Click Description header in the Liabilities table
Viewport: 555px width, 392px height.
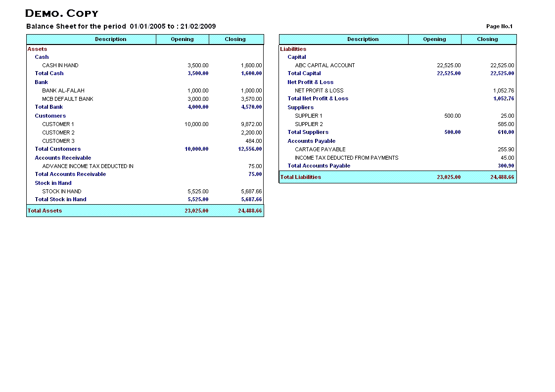[363, 39]
